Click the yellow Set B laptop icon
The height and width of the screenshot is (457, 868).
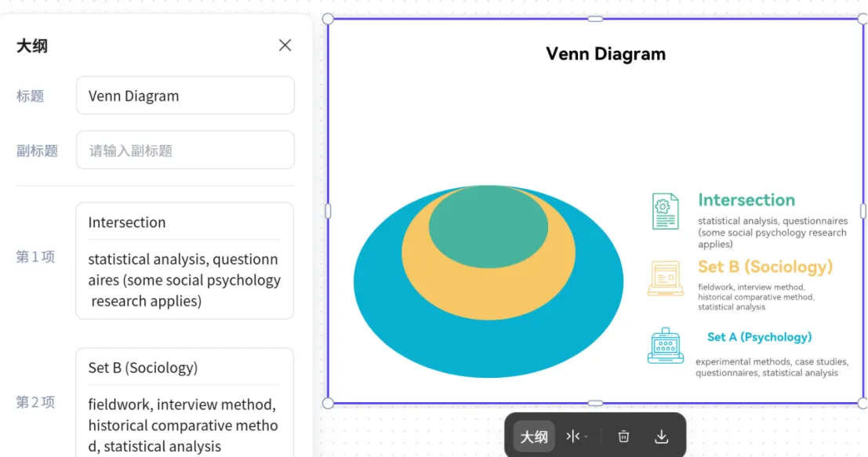[x=665, y=278]
